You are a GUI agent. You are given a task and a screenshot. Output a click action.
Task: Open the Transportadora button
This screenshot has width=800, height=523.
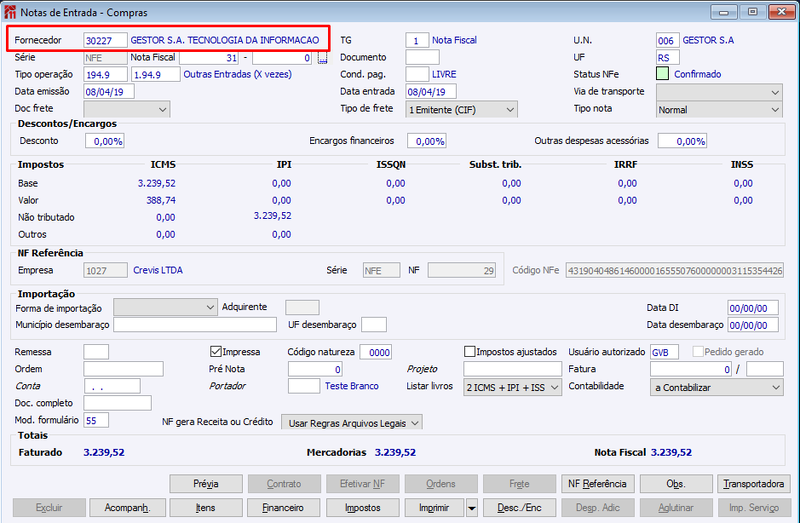click(754, 484)
